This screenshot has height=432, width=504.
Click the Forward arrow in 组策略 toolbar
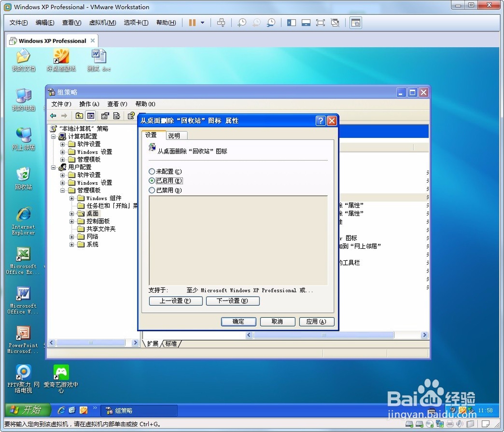(65, 116)
